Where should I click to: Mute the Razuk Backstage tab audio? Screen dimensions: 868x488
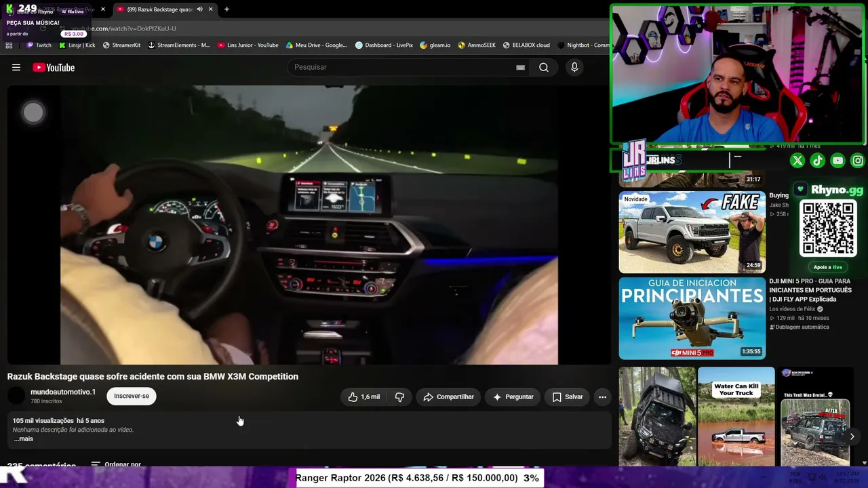coord(199,9)
